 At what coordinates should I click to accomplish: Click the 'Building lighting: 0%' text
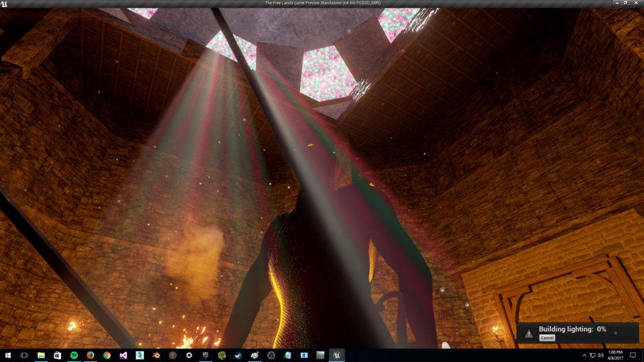[572, 329]
